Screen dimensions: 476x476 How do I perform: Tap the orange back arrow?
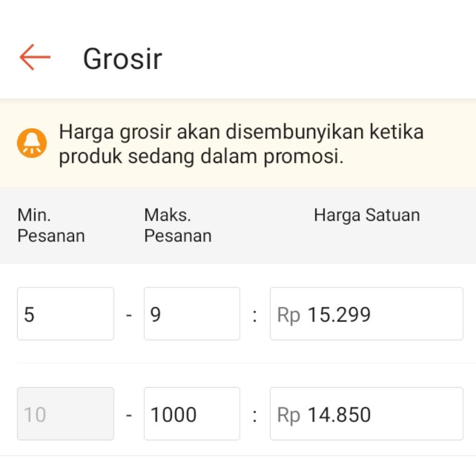(35, 57)
